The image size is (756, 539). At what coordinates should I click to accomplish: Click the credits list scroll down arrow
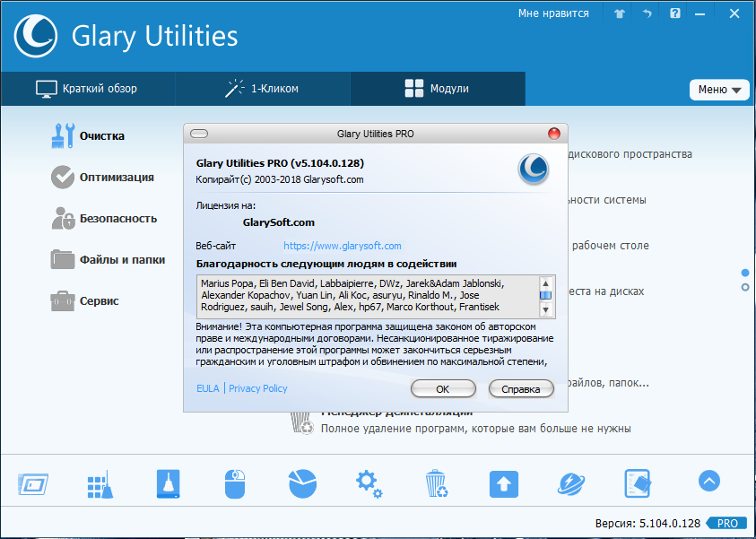tap(545, 309)
